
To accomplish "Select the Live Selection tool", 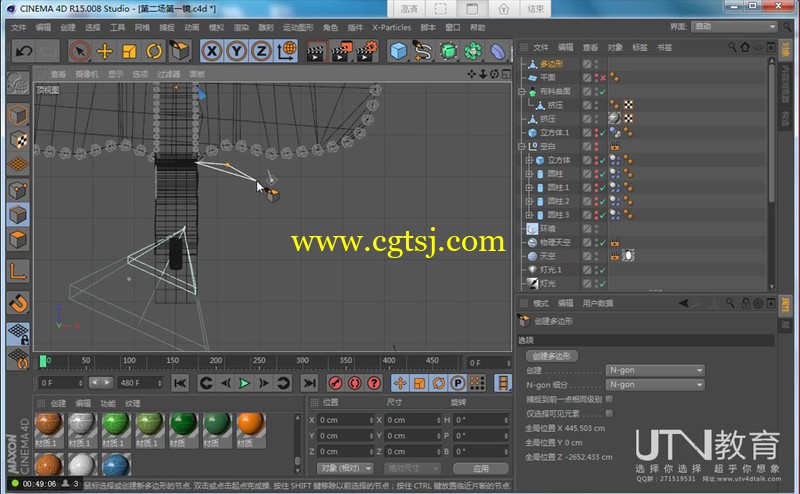I will pyautogui.click(x=80, y=51).
